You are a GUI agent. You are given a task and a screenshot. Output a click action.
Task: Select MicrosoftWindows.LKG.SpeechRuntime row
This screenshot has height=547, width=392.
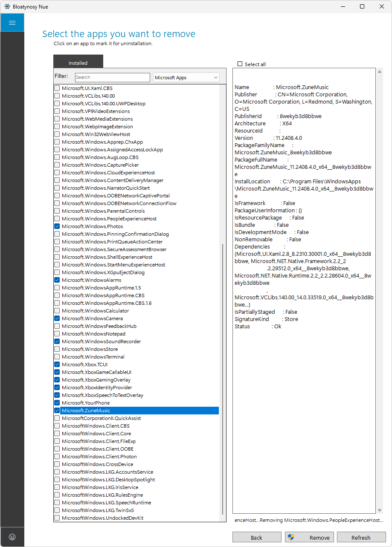[136, 503]
